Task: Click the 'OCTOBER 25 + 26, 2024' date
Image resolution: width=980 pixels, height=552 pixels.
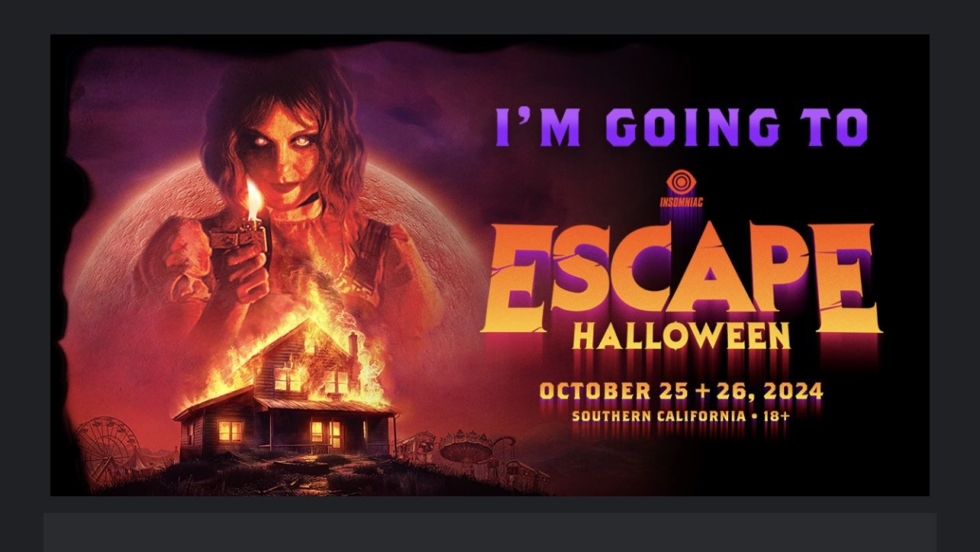Action: coord(681,392)
